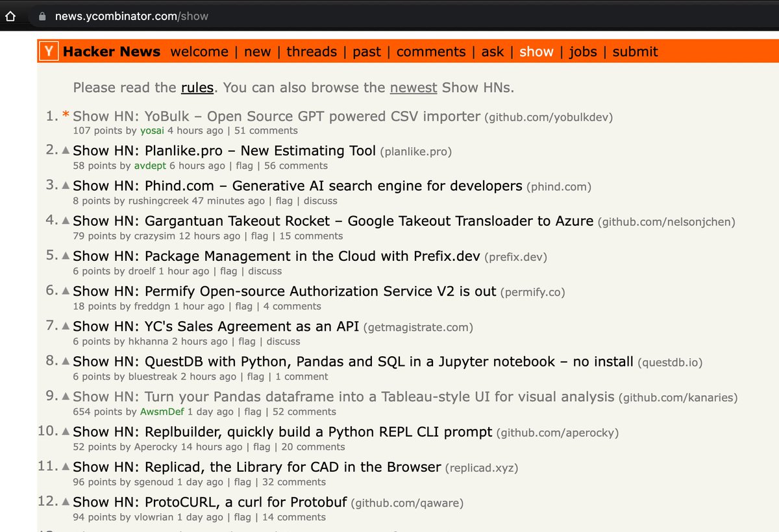Open the Replicad CAD library story

pyautogui.click(x=257, y=466)
